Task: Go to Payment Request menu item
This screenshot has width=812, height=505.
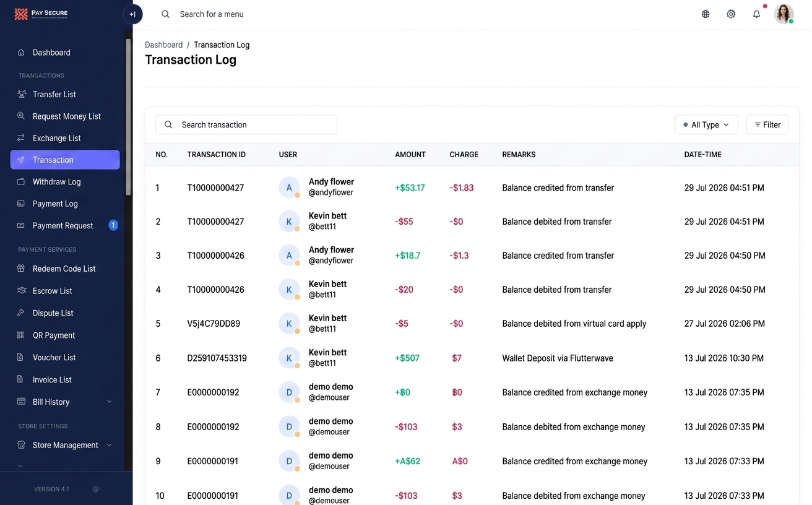Action: pyautogui.click(x=64, y=225)
